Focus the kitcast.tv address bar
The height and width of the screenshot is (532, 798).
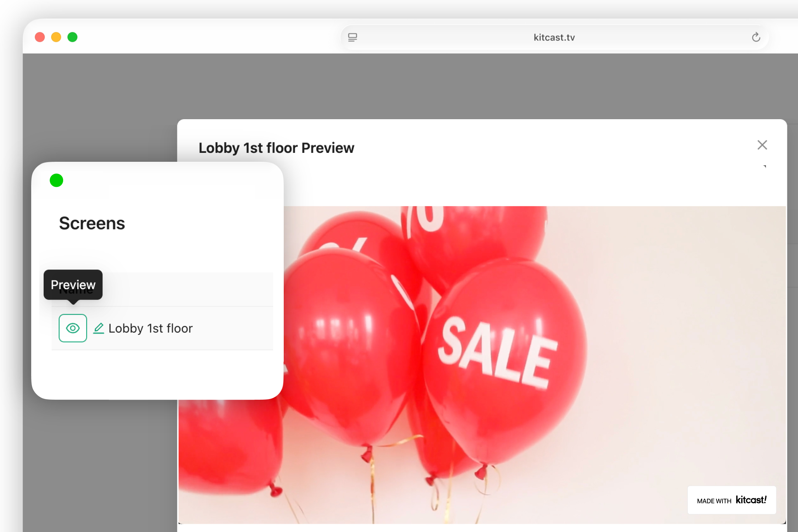[554, 37]
